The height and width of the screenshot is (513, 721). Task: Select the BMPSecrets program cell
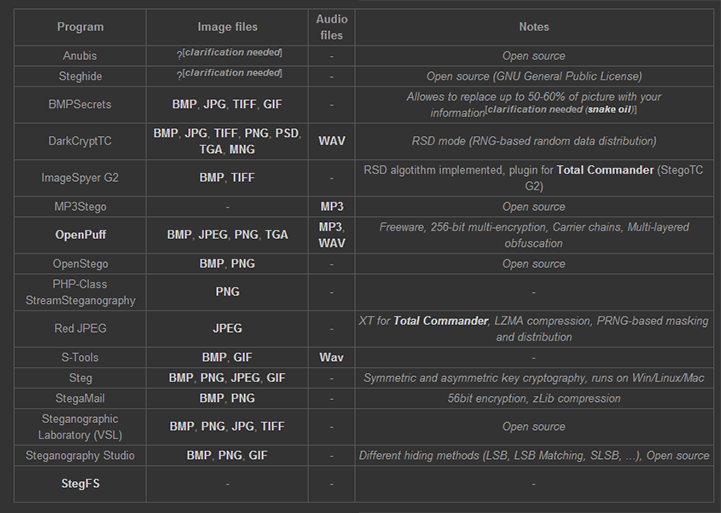point(80,104)
